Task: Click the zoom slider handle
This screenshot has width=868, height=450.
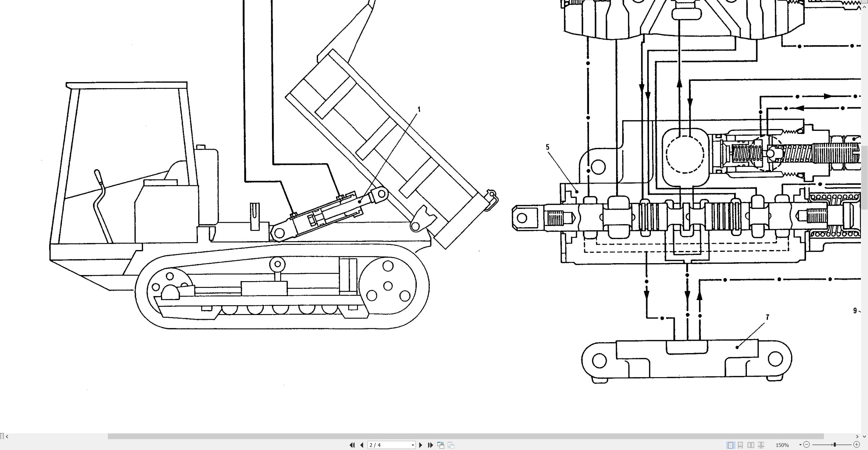Action: [x=835, y=445]
